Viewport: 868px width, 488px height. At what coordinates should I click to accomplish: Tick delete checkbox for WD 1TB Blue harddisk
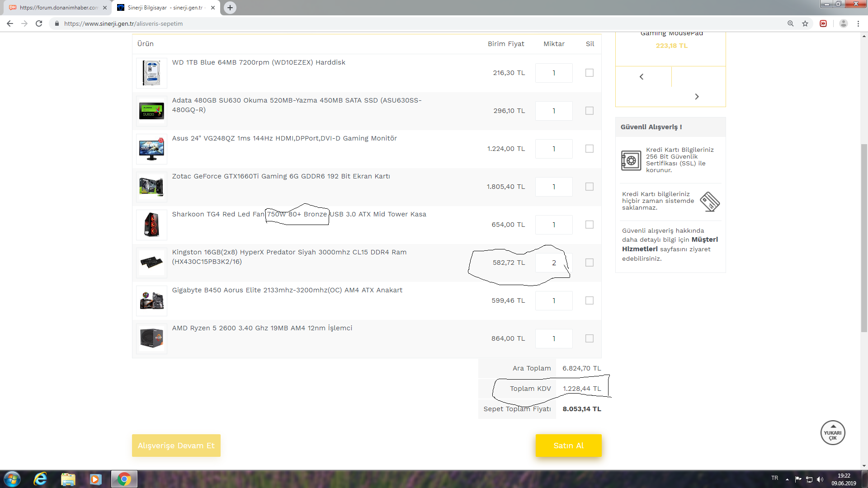click(590, 73)
